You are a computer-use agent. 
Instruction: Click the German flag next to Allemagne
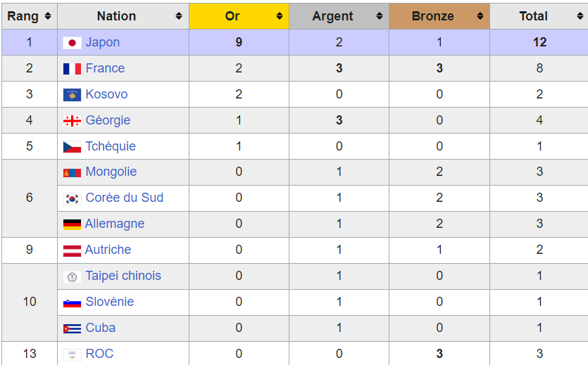[72, 224]
